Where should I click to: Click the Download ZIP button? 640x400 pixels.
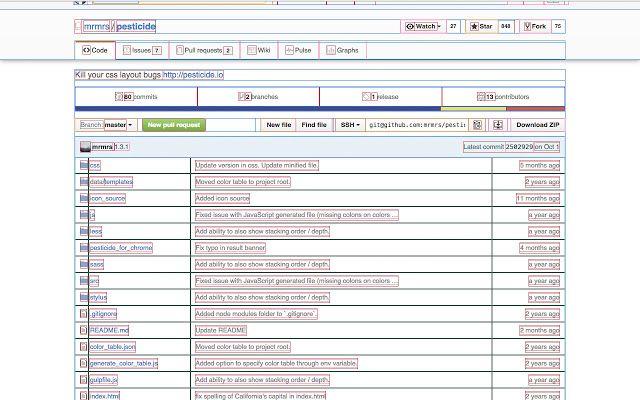click(538, 125)
